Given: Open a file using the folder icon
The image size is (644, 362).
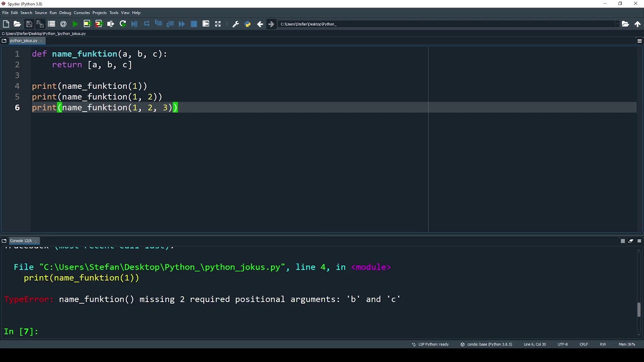Looking at the screenshot, I should [17, 24].
